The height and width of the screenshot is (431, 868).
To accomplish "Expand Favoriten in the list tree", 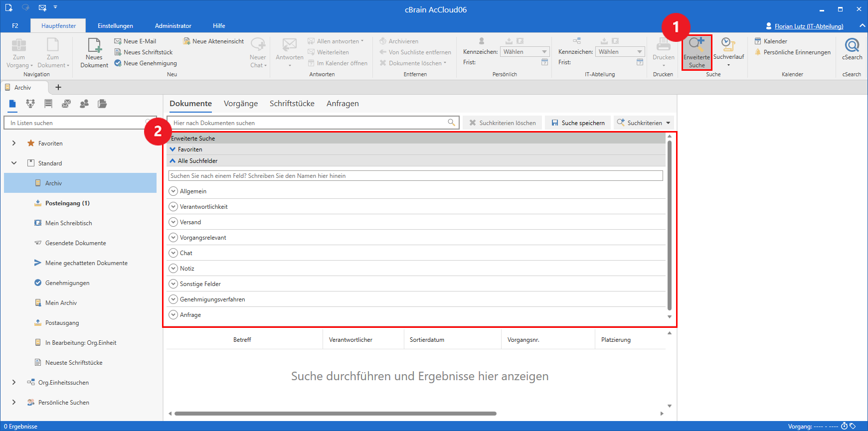I will [14, 144].
